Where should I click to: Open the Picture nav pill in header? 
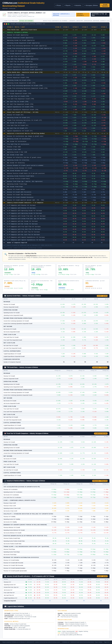[x=58, y=5]
